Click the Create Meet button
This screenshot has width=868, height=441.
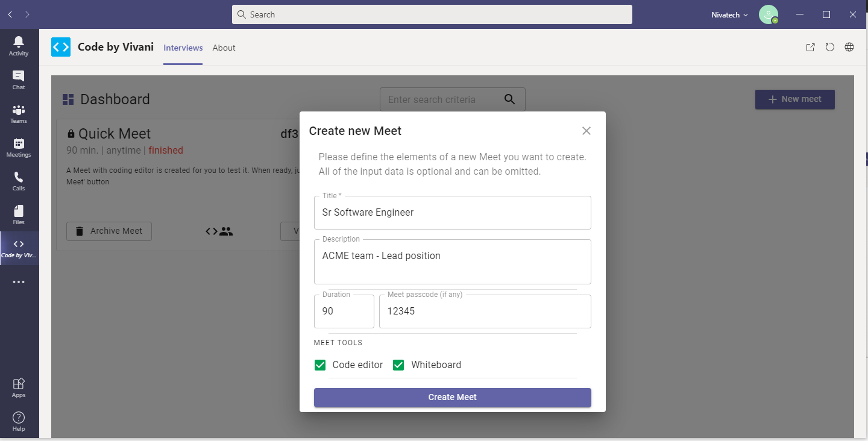pyautogui.click(x=452, y=397)
